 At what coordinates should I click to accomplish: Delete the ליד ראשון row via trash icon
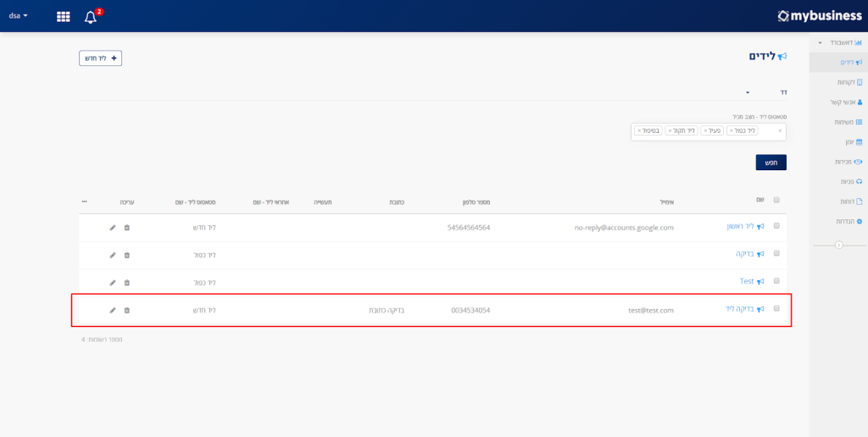pyautogui.click(x=127, y=227)
